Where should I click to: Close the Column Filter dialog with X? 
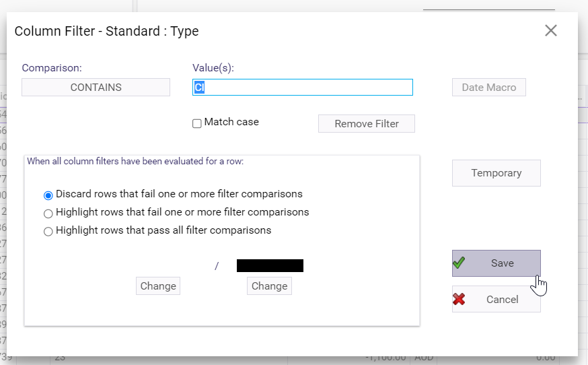[550, 30]
